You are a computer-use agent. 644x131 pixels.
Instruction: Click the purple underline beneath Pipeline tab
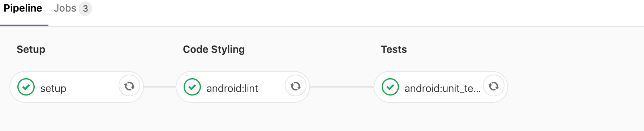tap(24, 25)
